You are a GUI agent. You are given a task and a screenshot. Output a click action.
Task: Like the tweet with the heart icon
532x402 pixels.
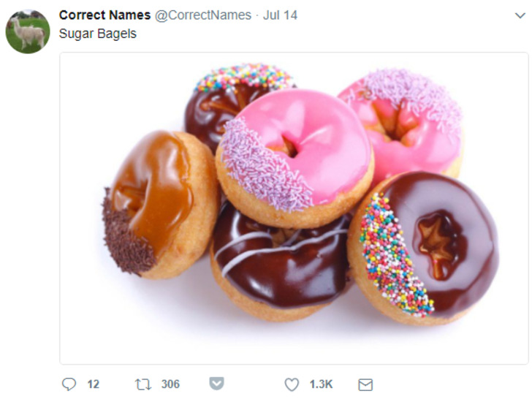(x=292, y=384)
